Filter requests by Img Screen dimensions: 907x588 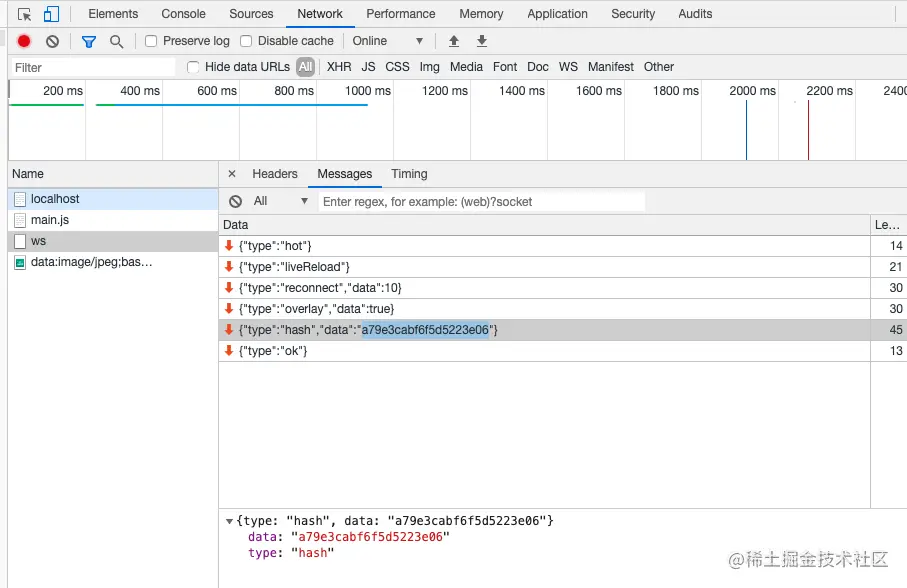429,67
